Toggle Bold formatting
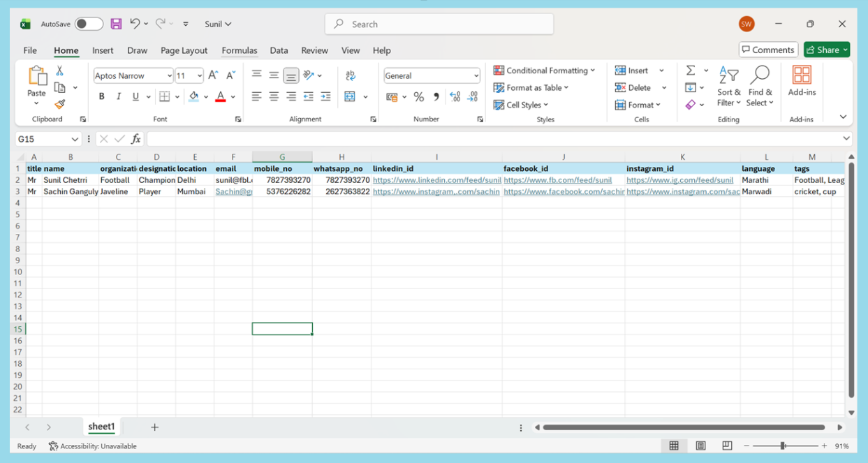Image resolution: width=868 pixels, height=463 pixels. 101,96
